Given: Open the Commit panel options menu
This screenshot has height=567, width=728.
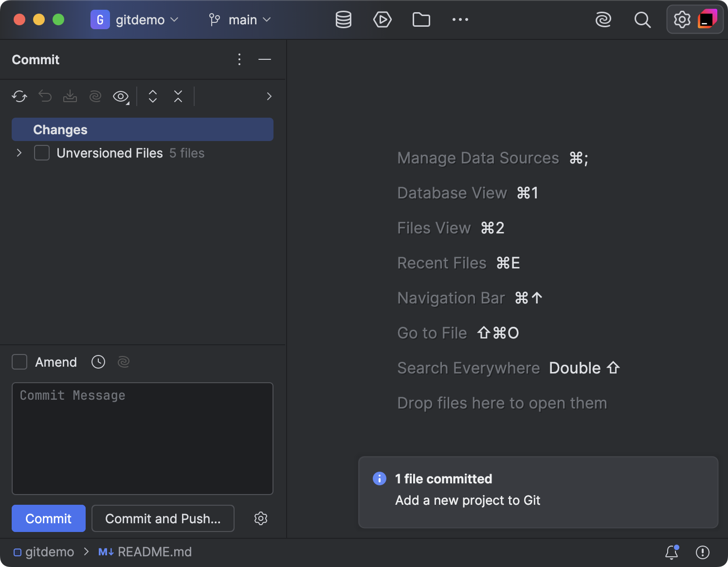Looking at the screenshot, I should [239, 59].
